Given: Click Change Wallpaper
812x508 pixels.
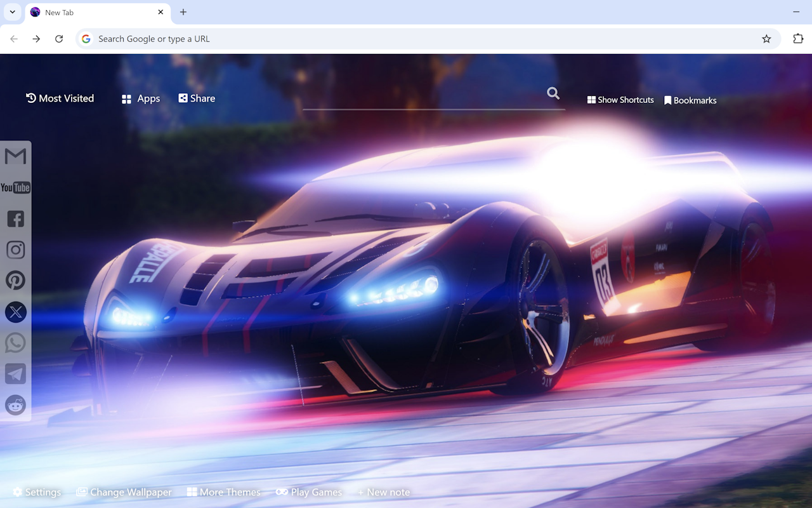Looking at the screenshot, I should pyautogui.click(x=124, y=492).
